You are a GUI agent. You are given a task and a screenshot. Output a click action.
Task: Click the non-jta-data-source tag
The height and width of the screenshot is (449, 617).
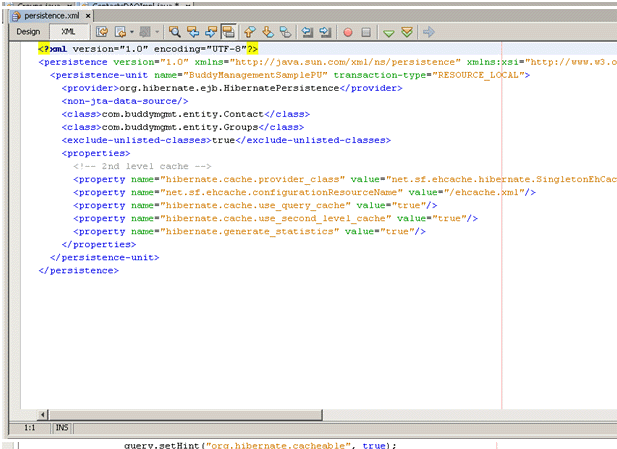click(x=125, y=101)
